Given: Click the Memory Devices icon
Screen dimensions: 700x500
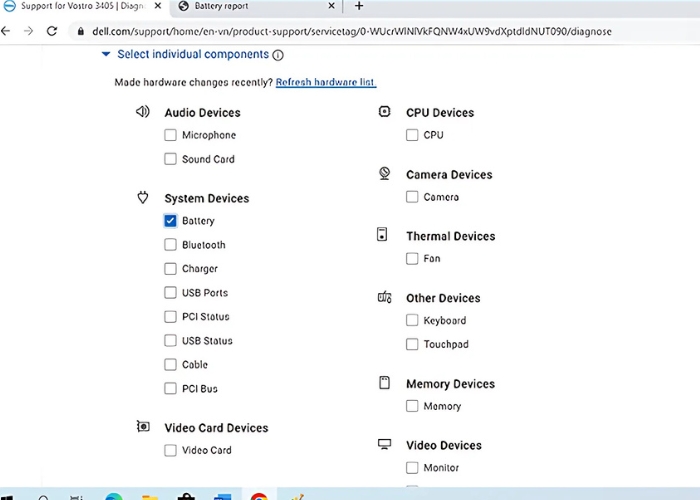Looking at the screenshot, I should (384, 383).
